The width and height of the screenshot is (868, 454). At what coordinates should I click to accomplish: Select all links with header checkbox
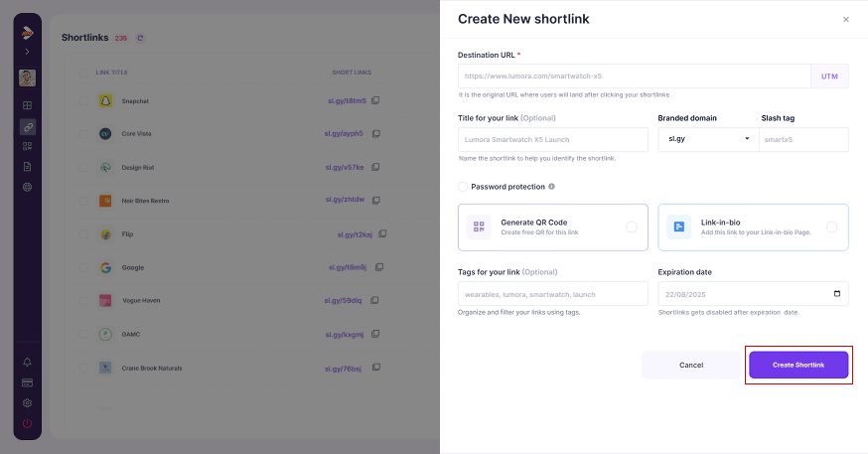tap(83, 73)
